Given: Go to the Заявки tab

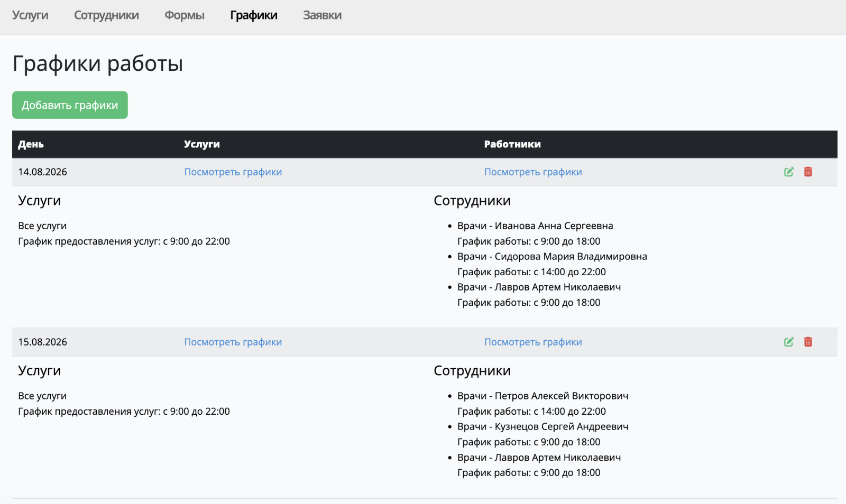Looking at the screenshot, I should 322,15.
